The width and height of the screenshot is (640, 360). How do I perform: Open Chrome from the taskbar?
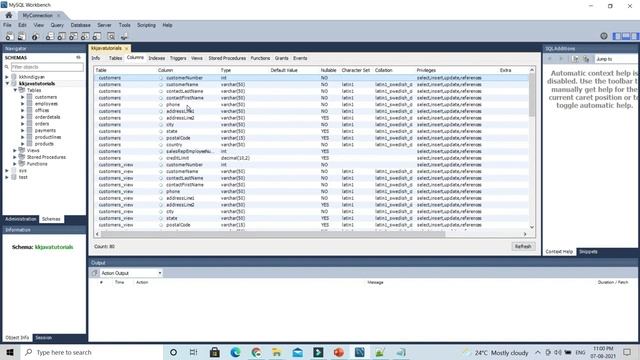(256, 352)
